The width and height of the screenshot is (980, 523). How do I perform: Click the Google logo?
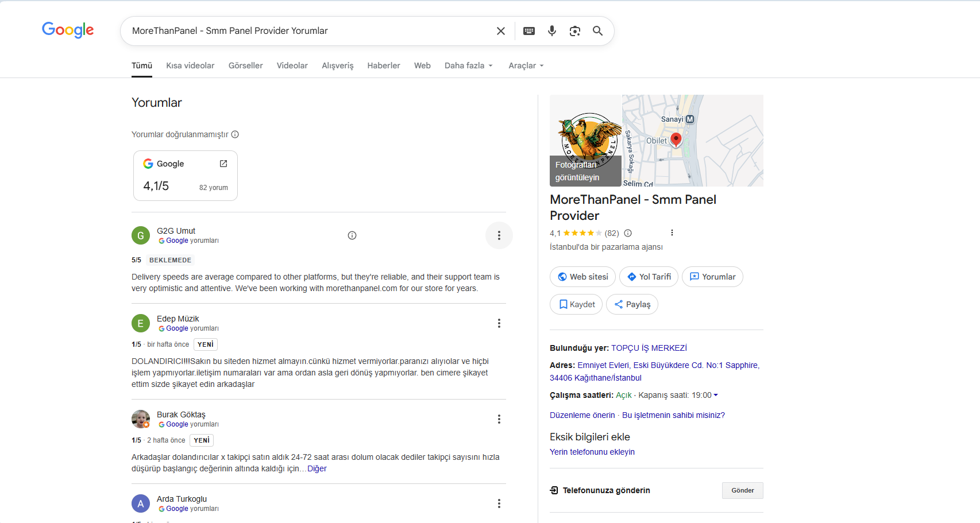pyautogui.click(x=68, y=30)
